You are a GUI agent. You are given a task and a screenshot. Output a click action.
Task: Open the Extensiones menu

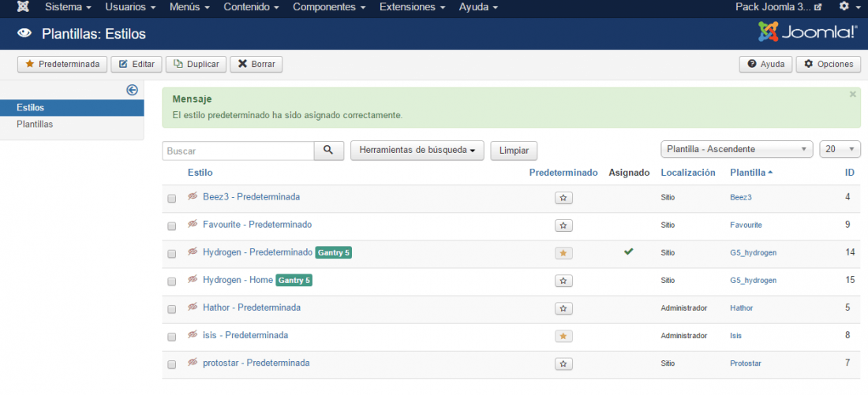413,7
